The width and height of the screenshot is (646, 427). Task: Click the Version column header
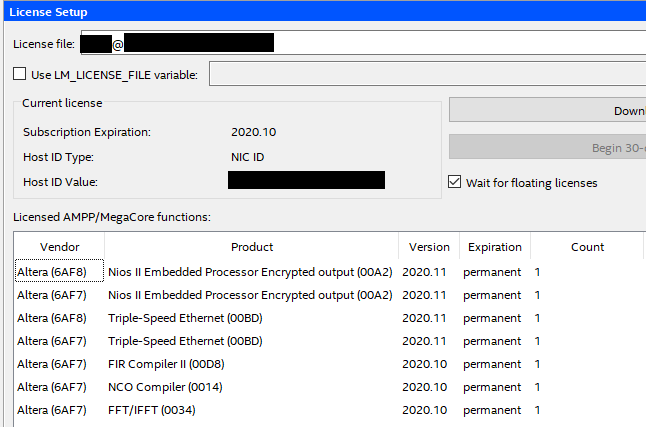pos(429,246)
